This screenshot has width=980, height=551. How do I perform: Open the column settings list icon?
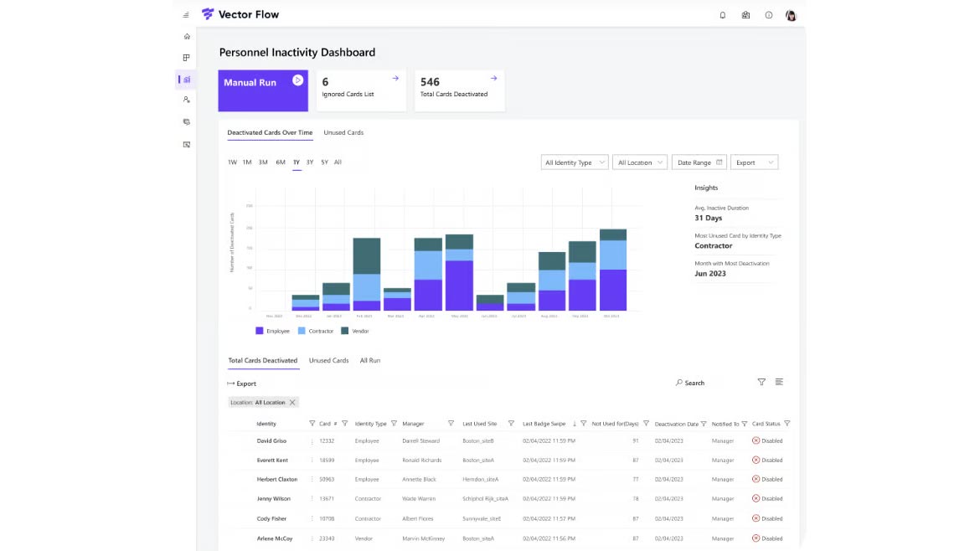pyautogui.click(x=779, y=382)
